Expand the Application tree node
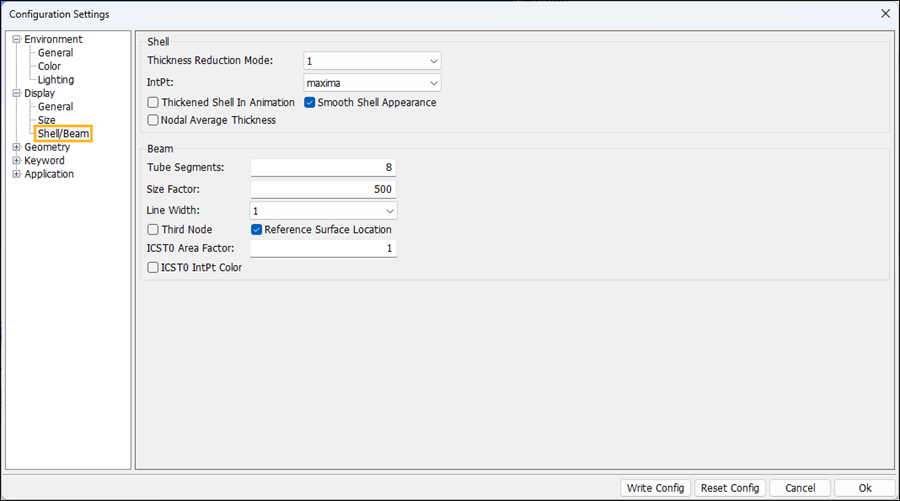Screen dimensions: 900x501 coord(16,174)
